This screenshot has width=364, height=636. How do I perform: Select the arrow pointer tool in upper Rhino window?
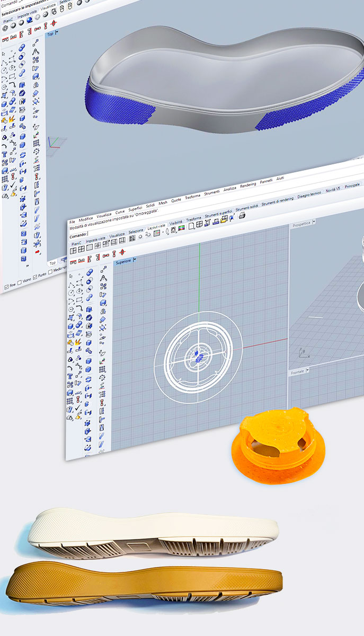pyautogui.click(x=4, y=54)
